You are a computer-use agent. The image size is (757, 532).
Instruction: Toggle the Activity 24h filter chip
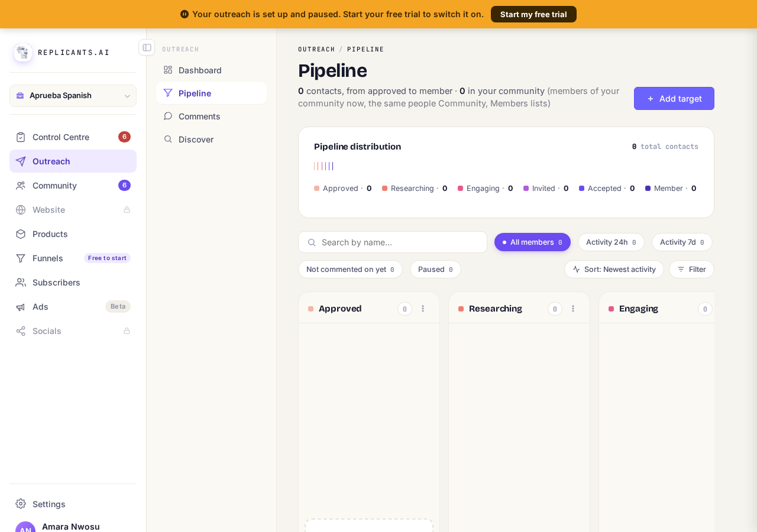tap(611, 242)
